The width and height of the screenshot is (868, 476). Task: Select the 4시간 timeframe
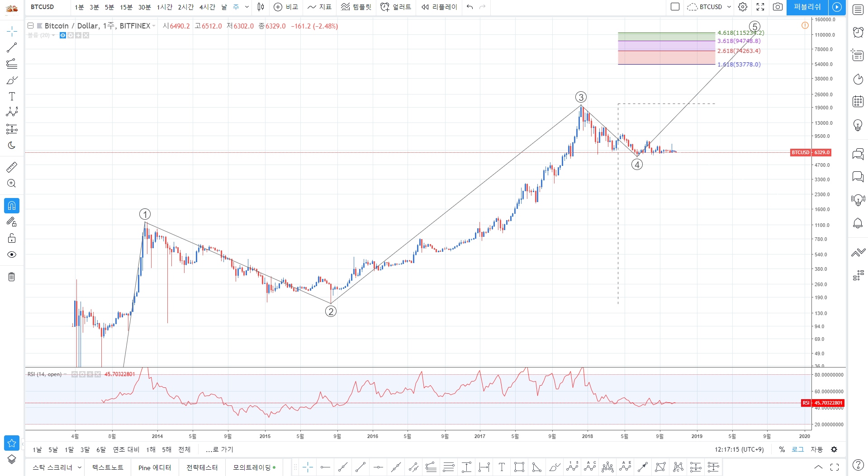pyautogui.click(x=207, y=7)
